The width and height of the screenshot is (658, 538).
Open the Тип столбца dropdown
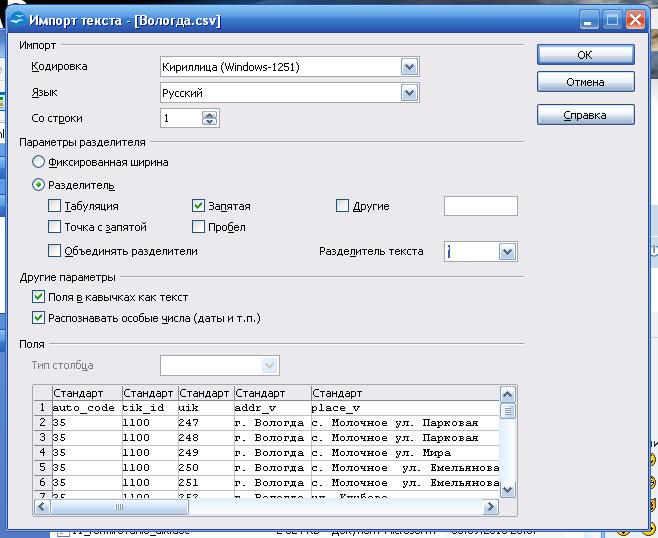click(x=270, y=366)
